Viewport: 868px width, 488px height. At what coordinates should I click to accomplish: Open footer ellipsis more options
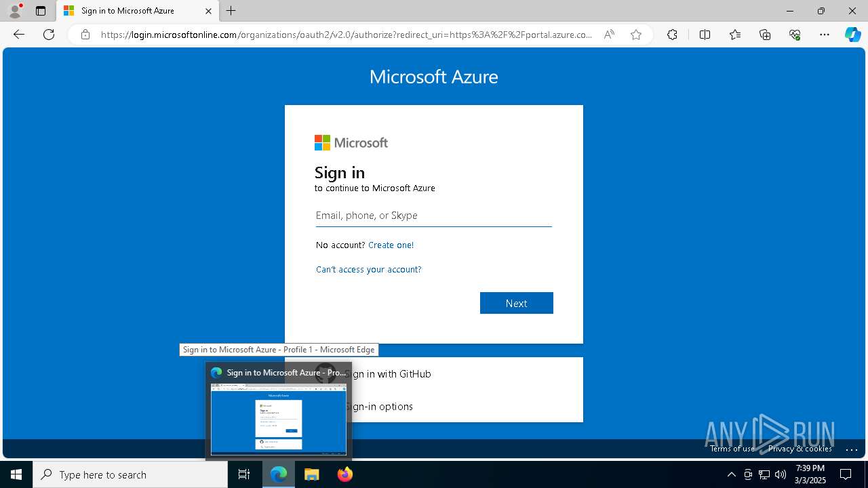coord(852,449)
